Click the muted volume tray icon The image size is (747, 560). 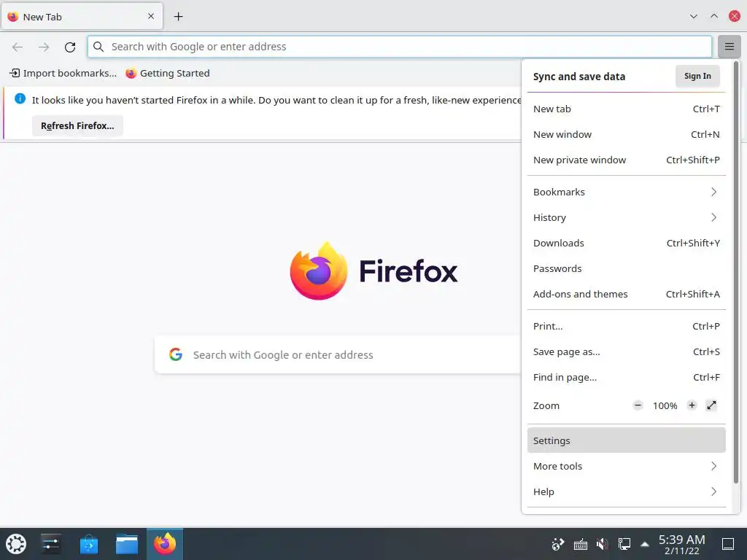(602, 544)
